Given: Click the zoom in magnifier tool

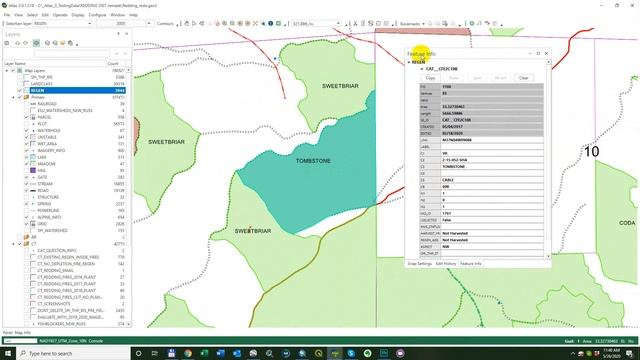Looking at the screenshot, I should (x=224, y=24).
